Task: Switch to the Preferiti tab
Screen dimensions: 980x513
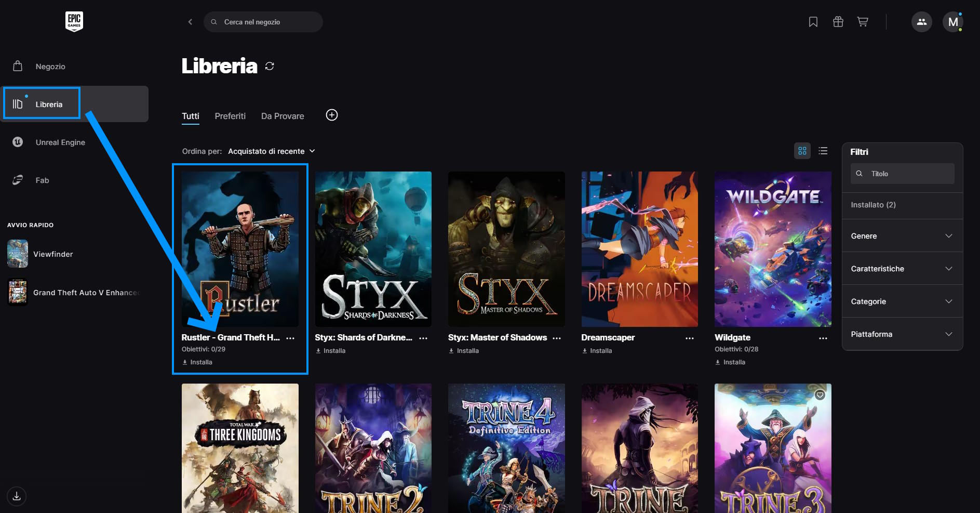Action: click(x=230, y=116)
